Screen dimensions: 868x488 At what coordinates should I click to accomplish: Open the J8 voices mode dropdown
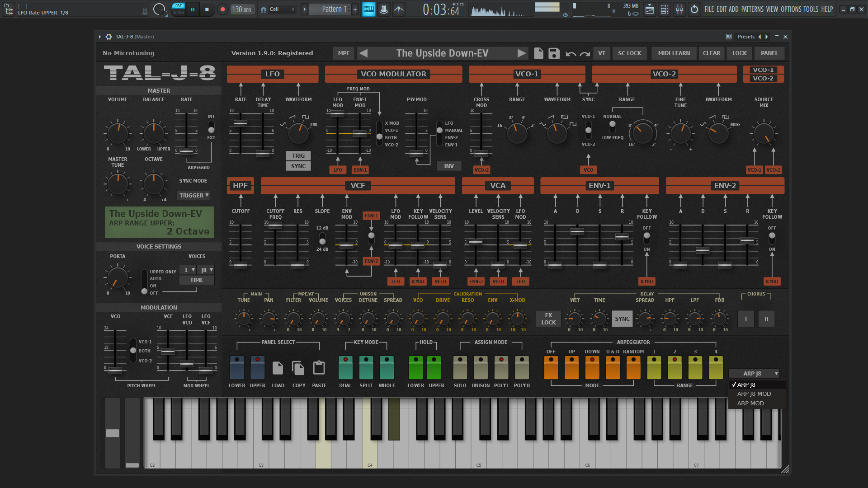(x=206, y=270)
